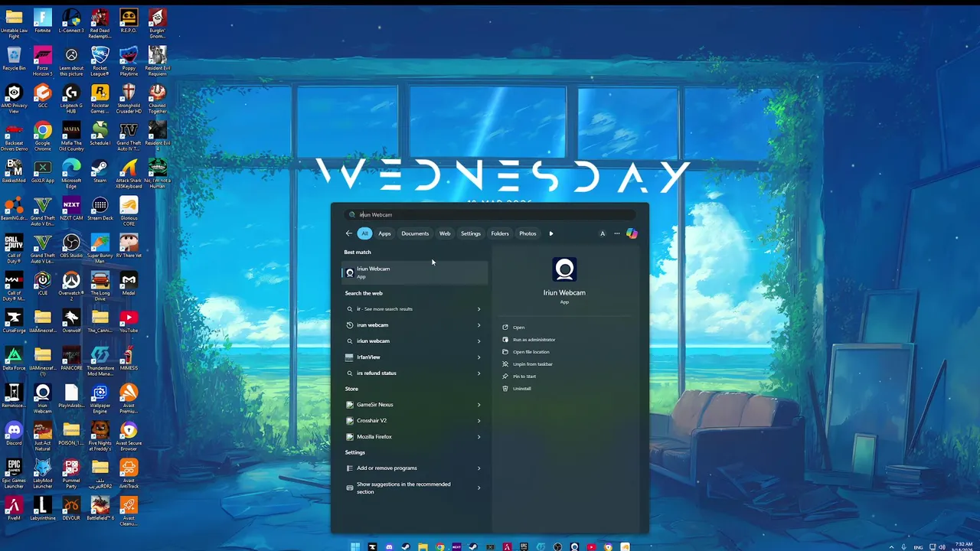980x551 pixels.
Task: Select the Iriun Webcam desktop icon
Action: pyautogui.click(x=43, y=399)
